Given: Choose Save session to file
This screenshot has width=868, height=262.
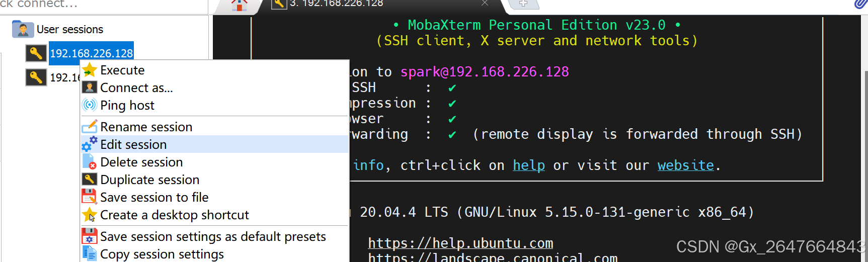Looking at the screenshot, I should coord(214,197).
